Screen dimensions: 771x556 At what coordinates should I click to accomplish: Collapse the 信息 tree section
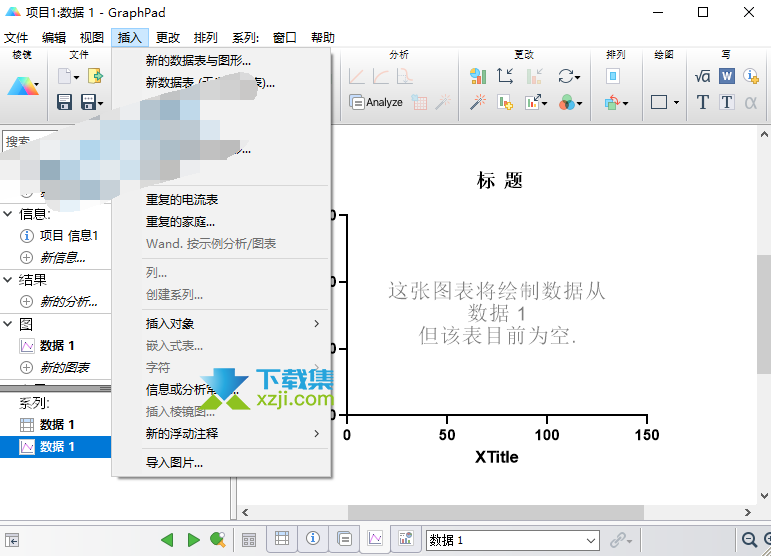tap(8, 214)
